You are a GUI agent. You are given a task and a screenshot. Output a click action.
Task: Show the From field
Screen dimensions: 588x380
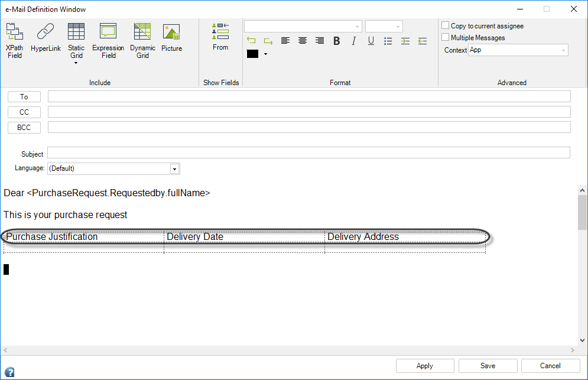[x=220, y=37]
